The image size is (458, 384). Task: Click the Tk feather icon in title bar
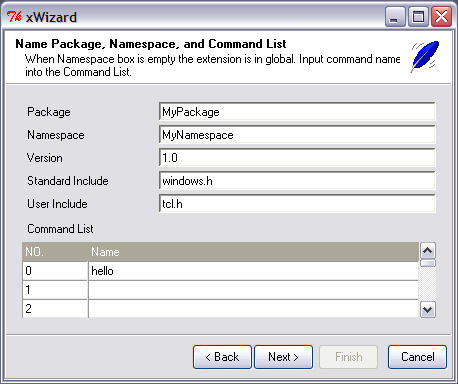[14, 16]
